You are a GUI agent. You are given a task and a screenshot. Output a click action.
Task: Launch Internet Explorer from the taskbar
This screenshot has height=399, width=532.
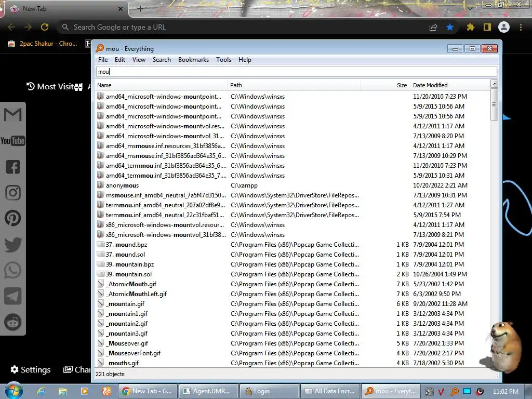(41, 391)
